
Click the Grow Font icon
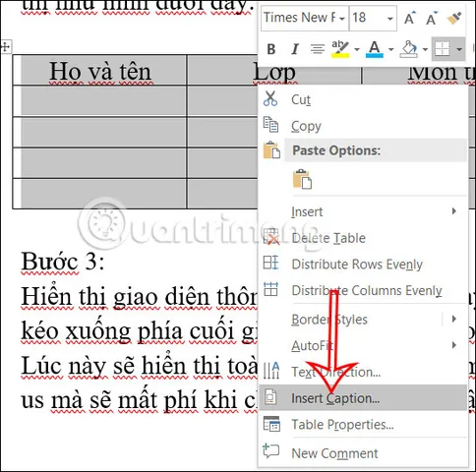tap(410, 19)
